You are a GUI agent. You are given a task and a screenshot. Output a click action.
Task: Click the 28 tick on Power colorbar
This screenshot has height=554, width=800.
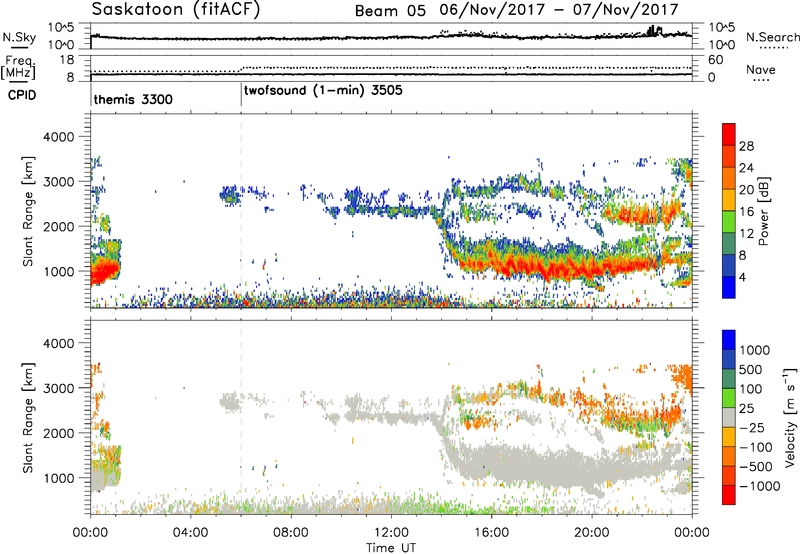pos(746,146)
